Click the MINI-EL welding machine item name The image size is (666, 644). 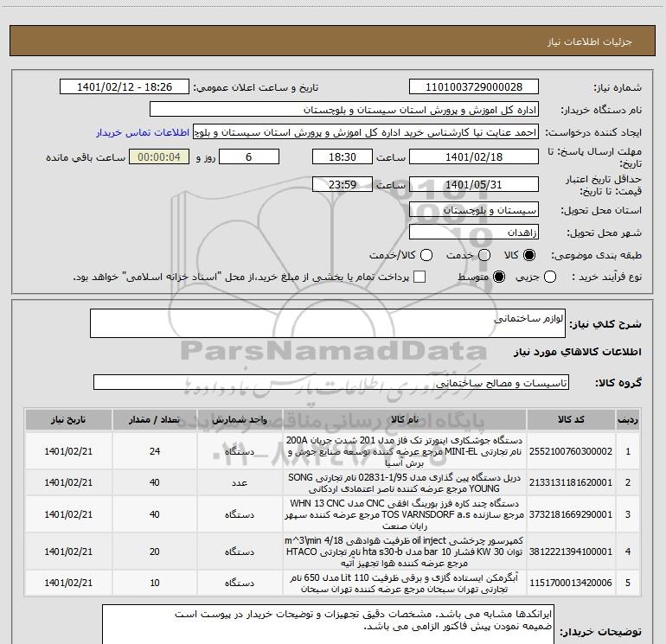point(405,451)
